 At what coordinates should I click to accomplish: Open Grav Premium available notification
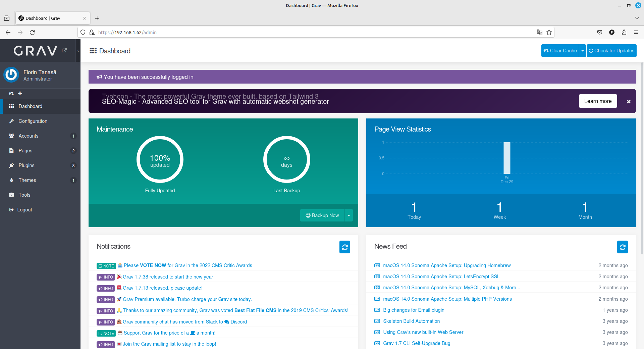[187, 299]
